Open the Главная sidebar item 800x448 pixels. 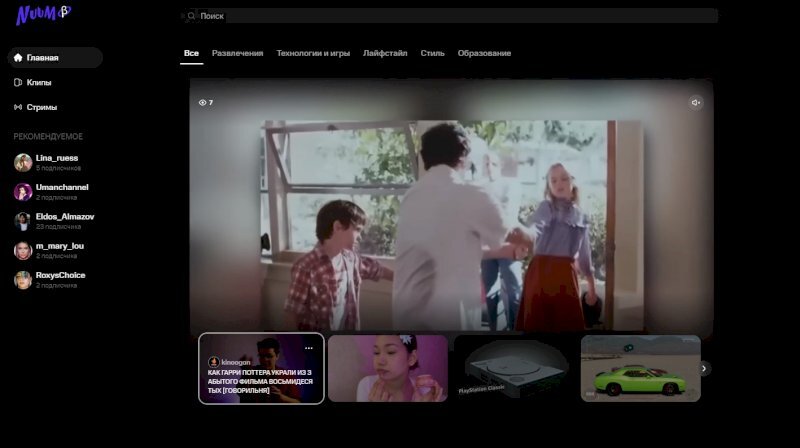(x=55, y=58)
